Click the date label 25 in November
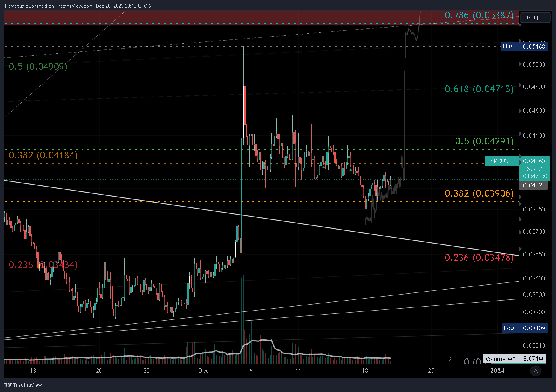The width and height of the screenshot is (556, 392). (147, 371)
